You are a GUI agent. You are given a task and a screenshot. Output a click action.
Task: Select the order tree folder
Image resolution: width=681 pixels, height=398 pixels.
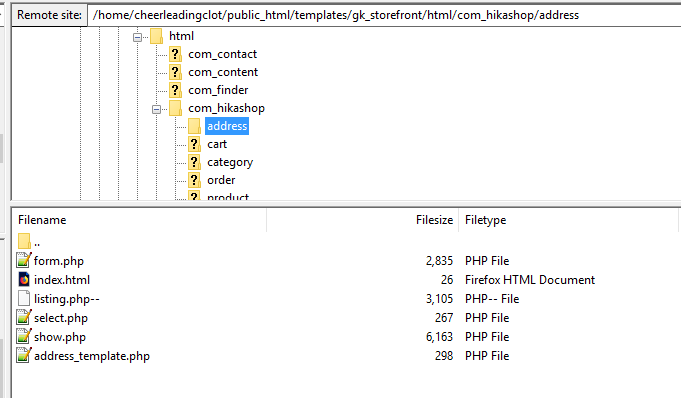(x=221, y=180)
